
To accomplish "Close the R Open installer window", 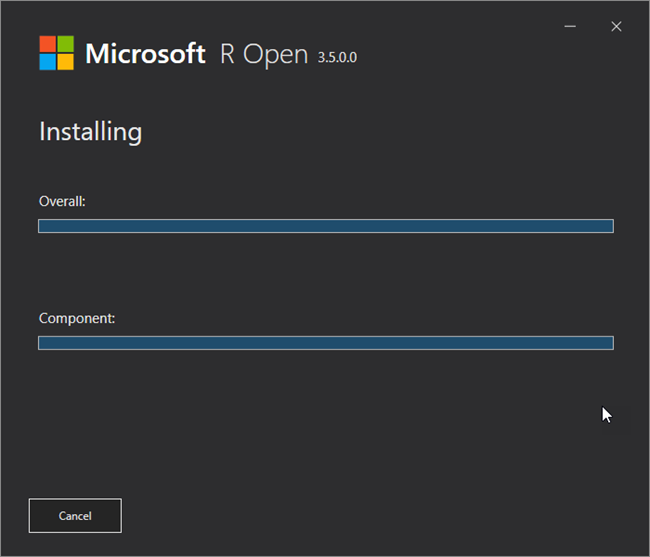I will (x=616, y=26).
